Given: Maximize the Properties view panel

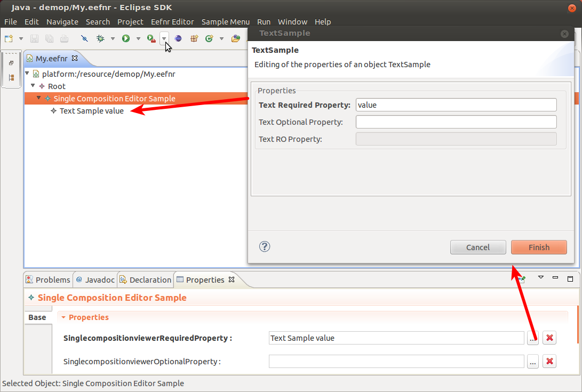Looking at the screenshot, I should [x=570, y=278].
